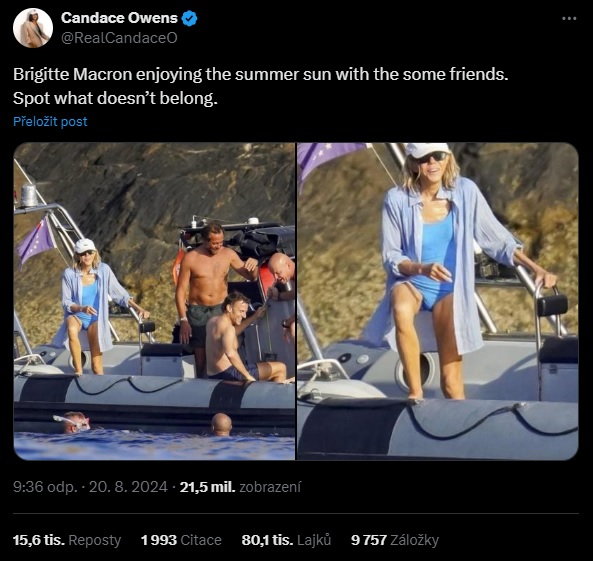Image resolution: width=593 pixels, height=561 pixels.
Task: Open the right close-up photo
Action: click(x=438, y=301)
